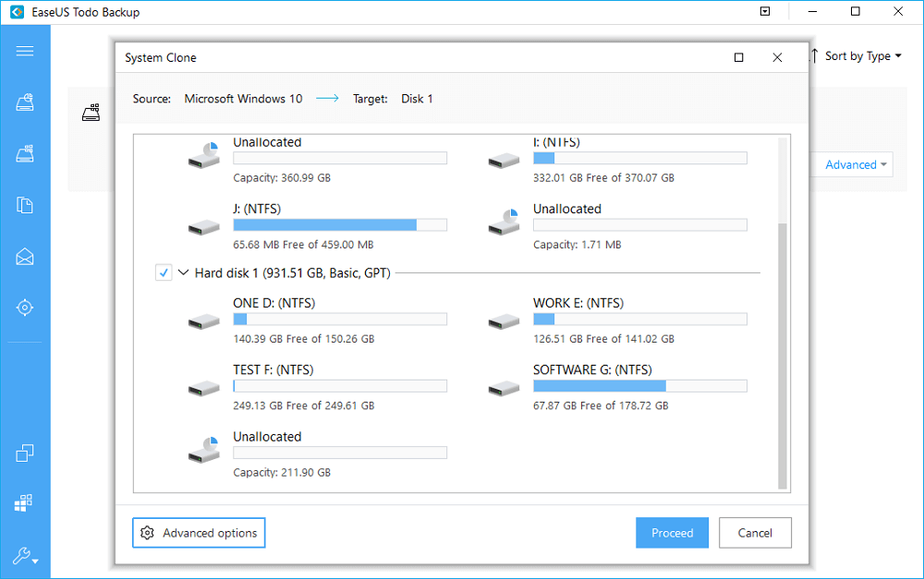Click the text Capacity: 360.99 GB
924x579 pixels.
pyautogui.click(x=282, y=178)
